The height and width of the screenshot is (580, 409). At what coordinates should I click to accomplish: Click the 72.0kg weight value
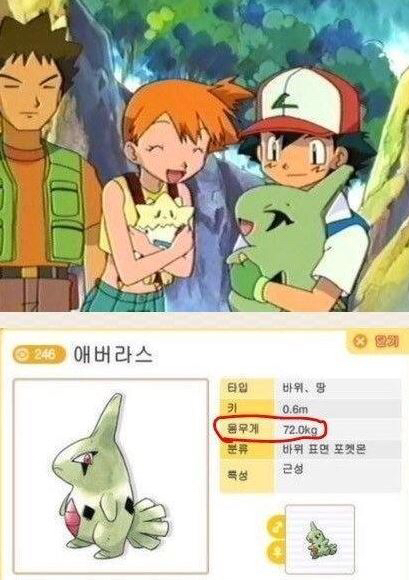click(x=300, y=430)
